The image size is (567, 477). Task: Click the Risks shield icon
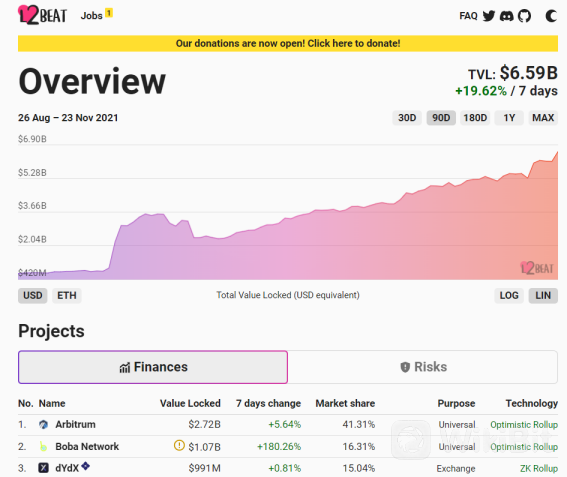405,367
